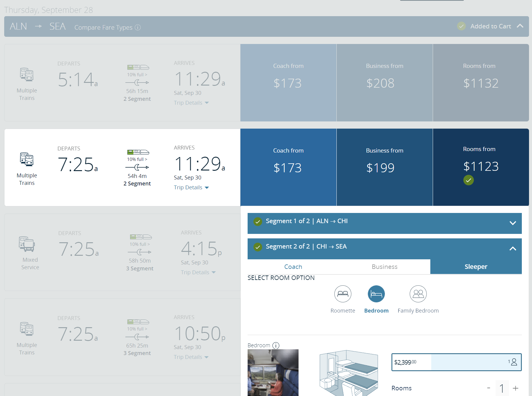Open the Compare Fare Types link
Viewport: 532px width, 396px height.
[x=103, y=28]
